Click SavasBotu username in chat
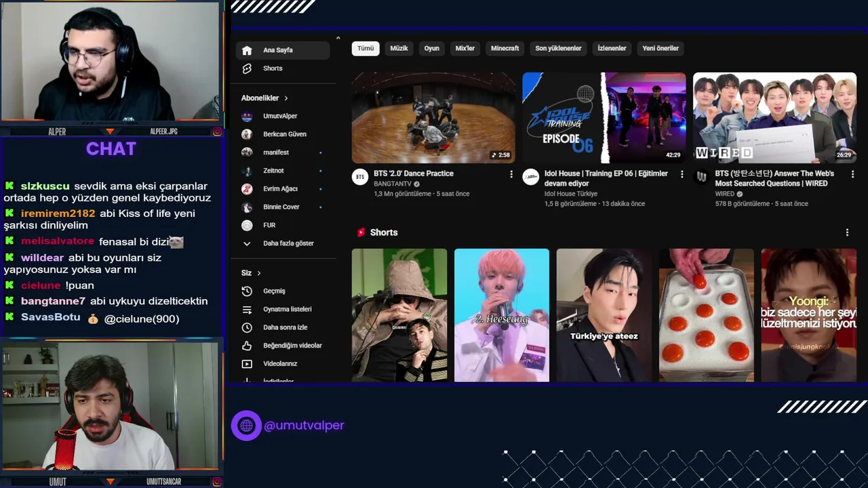Screen dimensions: 868x488 pos(50,317)
